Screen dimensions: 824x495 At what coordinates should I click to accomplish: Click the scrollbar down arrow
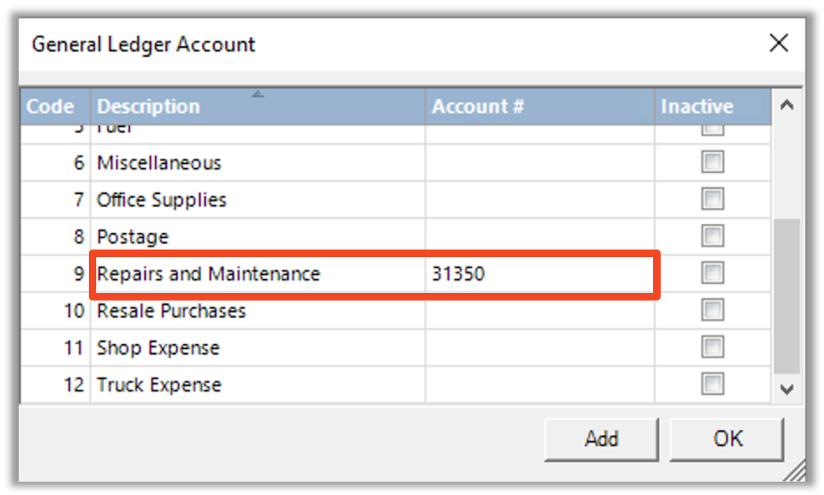pos(787,389)
